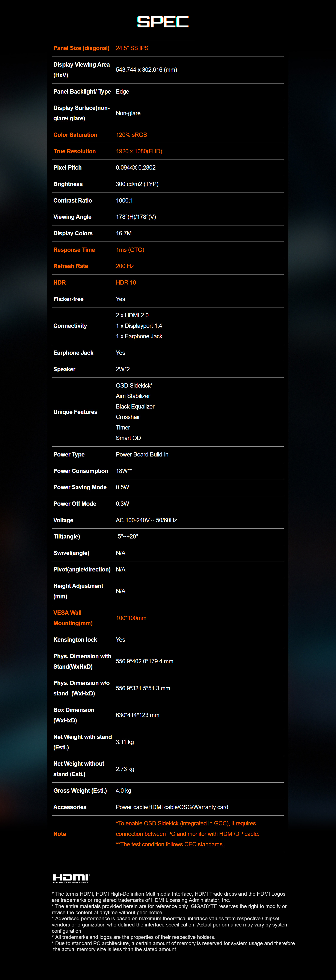
Task: Click Black Equalizer in Unique Features
Action: point(135,407)
